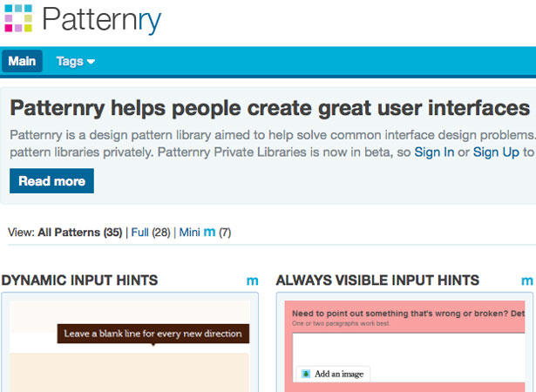
Task: Click the 'm' icon beside Always Visible Input Hints
Action: [526, 280]
